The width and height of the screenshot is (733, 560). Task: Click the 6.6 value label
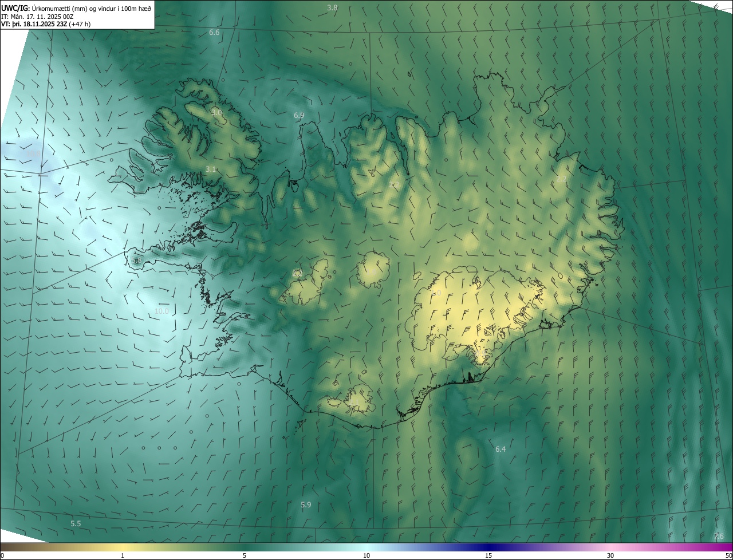tap(214, 33)
